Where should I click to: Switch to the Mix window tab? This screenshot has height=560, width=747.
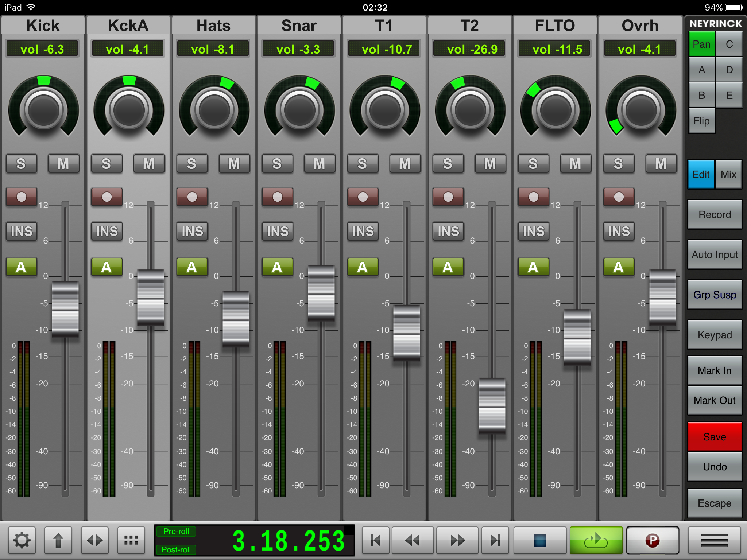[728, 174]
